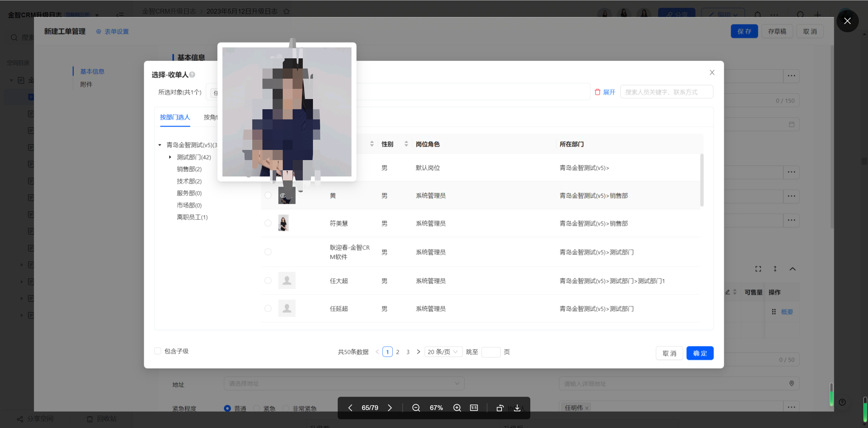The height and width of the screenshot is (428, 868).
Task: Click the drag handle dots beside 概要
Action: (x=774, y=312)
